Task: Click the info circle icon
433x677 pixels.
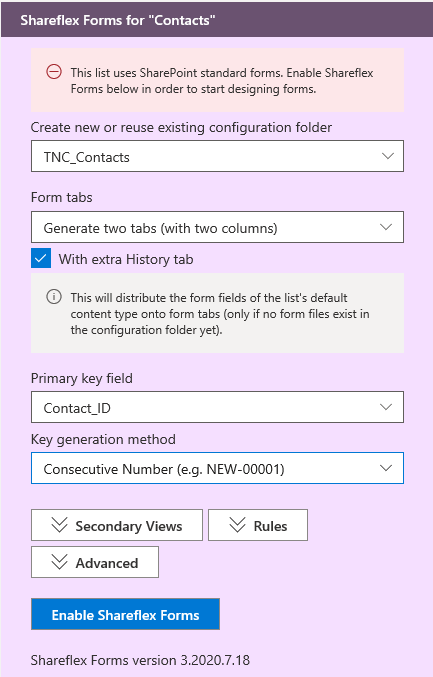Action: tap(54, 297)
